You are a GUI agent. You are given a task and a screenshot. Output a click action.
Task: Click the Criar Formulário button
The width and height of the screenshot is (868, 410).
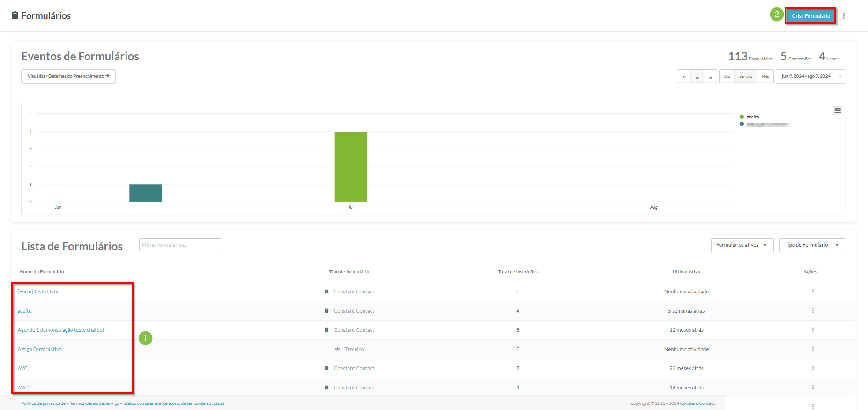[x=810, y=16]
